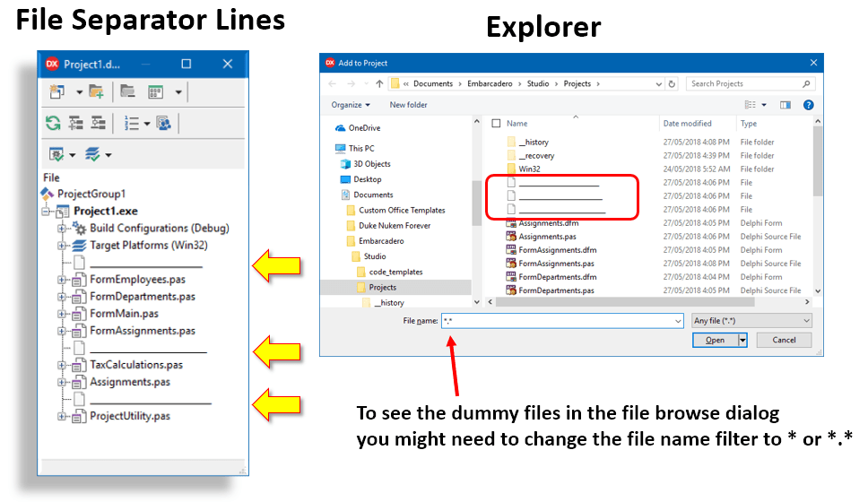Viewport: 868px width, 502px height.
Task: Click the ProjectGroup1 icon in the tree
Action: [x=47, y=194]
